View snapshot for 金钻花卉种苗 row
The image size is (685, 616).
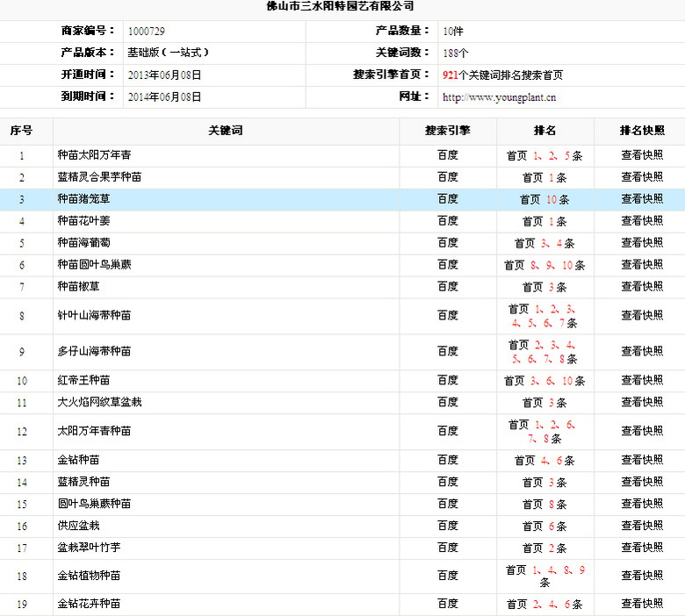[642, 604]
